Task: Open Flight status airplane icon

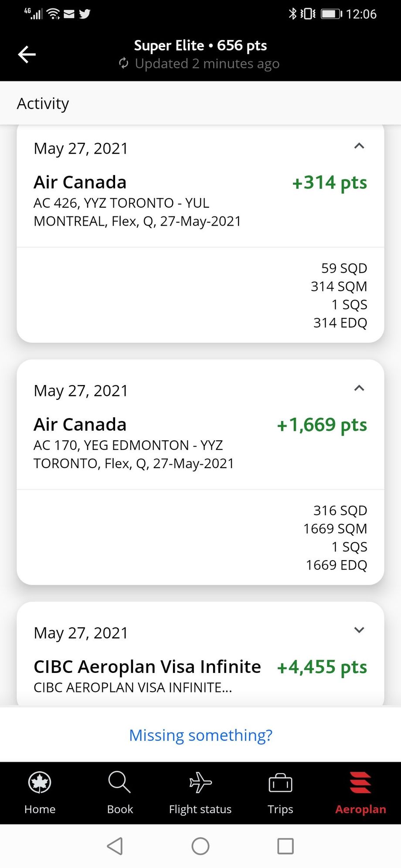Action: (x=200, y=782)
